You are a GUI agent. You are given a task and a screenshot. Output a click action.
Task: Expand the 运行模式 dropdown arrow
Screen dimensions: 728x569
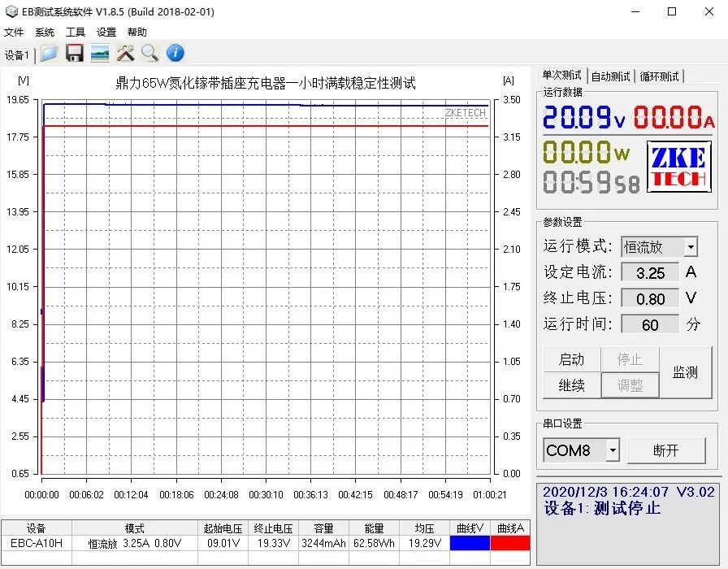pyautogui.click(x=691, y=246)
